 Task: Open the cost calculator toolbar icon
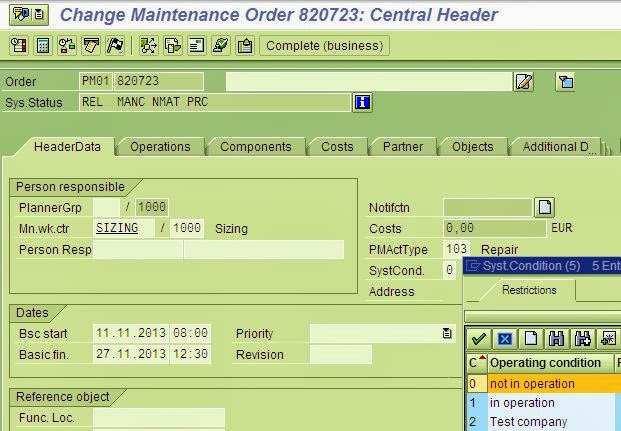pos(43,46)
